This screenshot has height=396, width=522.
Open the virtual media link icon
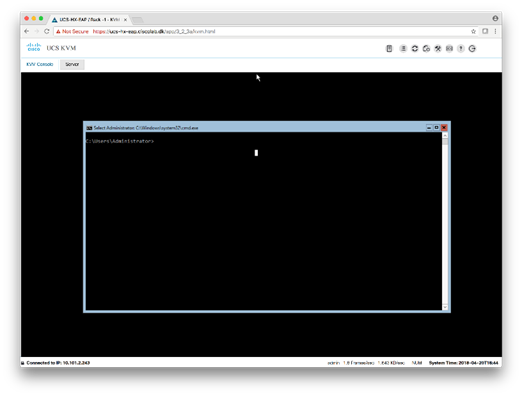coord(426,49)
